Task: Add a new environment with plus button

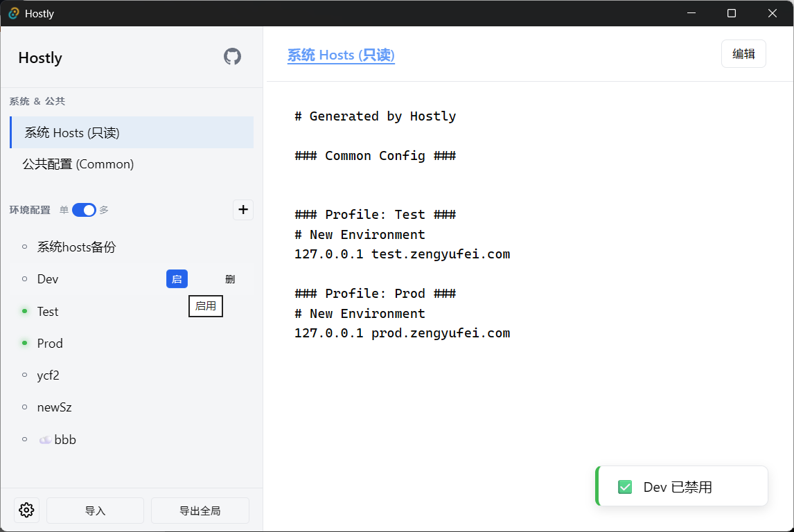Action: [x=243, y=210]
